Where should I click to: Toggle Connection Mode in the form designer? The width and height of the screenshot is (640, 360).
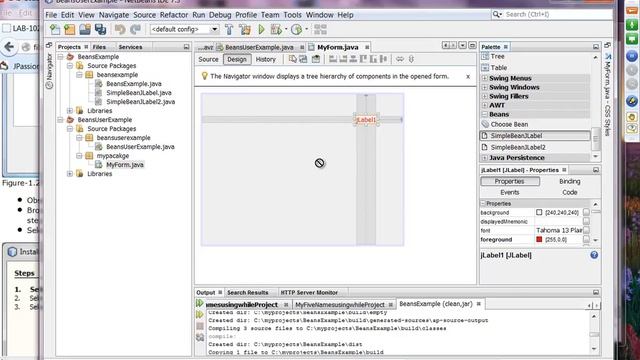coord(303,59)
